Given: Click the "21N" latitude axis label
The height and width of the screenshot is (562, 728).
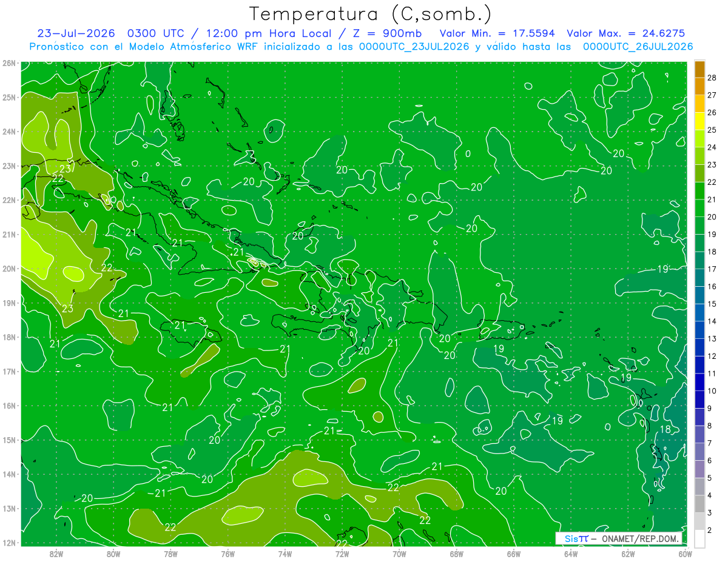Looking at the screenshot, I should coord(8,234).
